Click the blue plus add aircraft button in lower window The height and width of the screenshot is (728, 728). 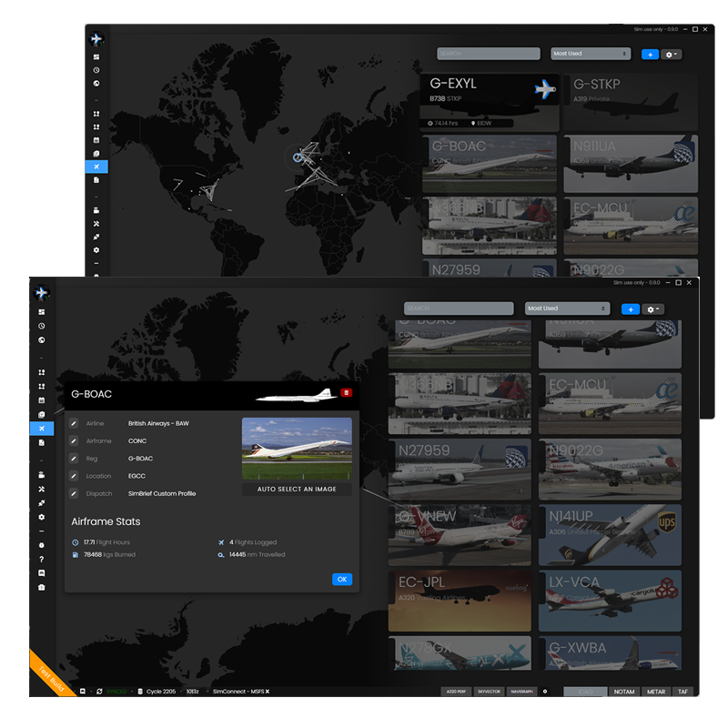pos(631,309)
